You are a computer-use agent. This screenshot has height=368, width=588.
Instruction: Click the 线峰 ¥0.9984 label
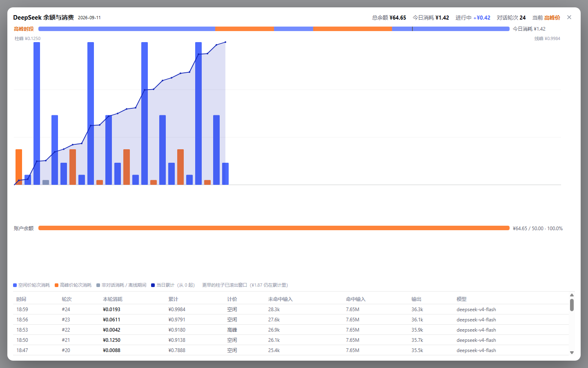(547, 38)
